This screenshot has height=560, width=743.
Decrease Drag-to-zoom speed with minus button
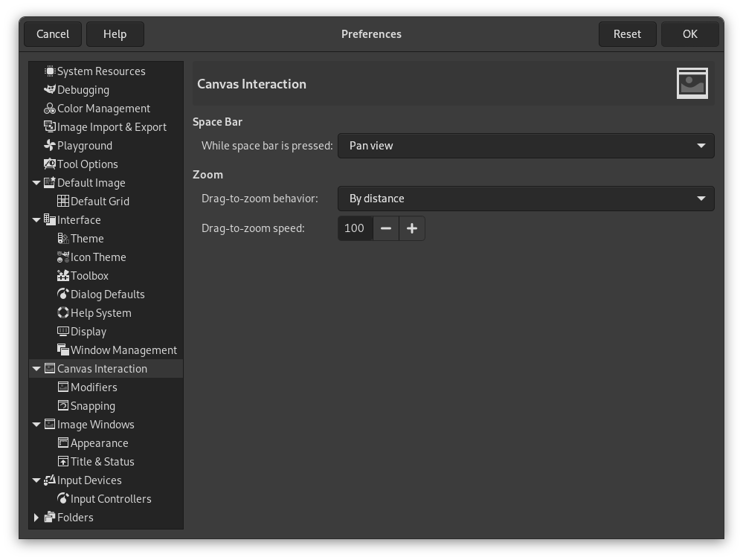click(x=385, y=228)
